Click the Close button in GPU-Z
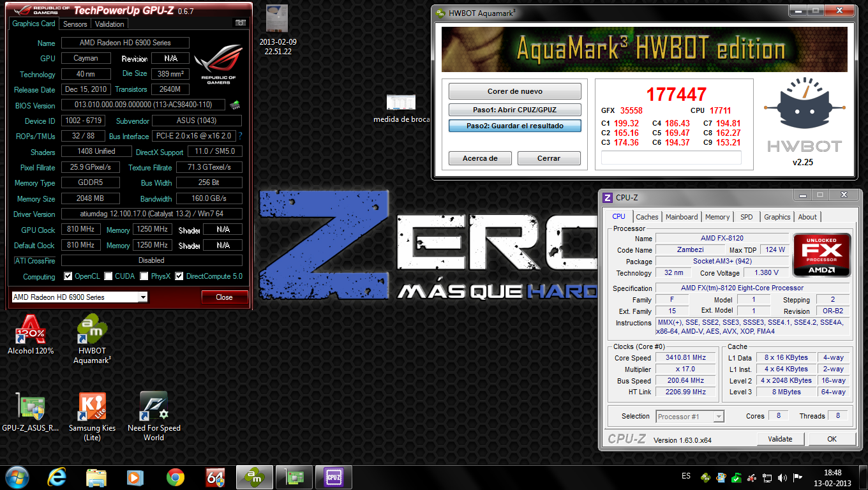The width and height of the screenshot is (868, 490). (x=224, y=297)
